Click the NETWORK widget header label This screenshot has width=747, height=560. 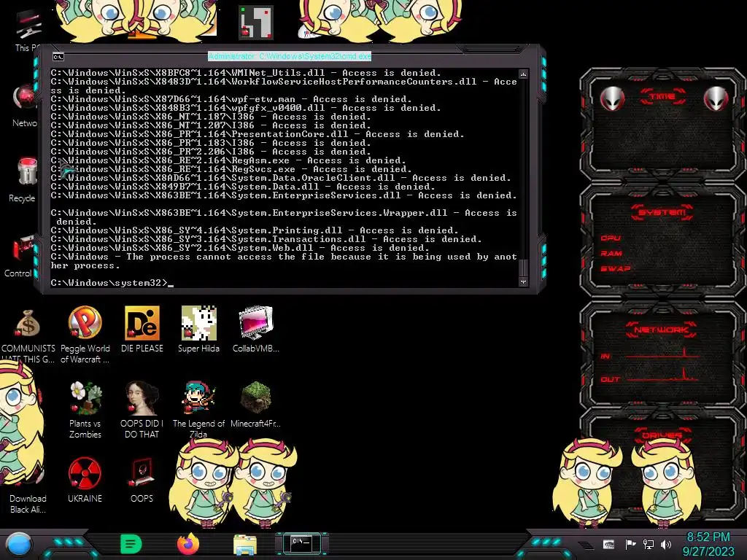661,330
